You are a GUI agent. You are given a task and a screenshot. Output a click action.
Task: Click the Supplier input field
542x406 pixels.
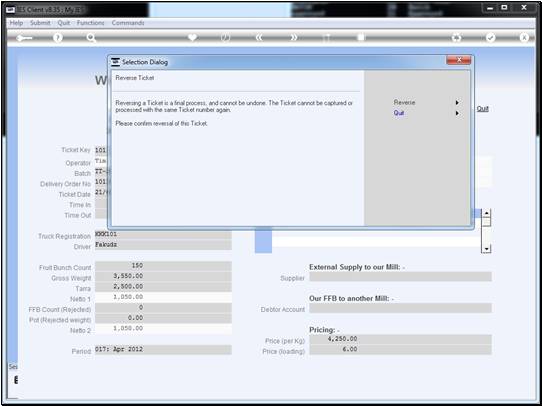400,277
